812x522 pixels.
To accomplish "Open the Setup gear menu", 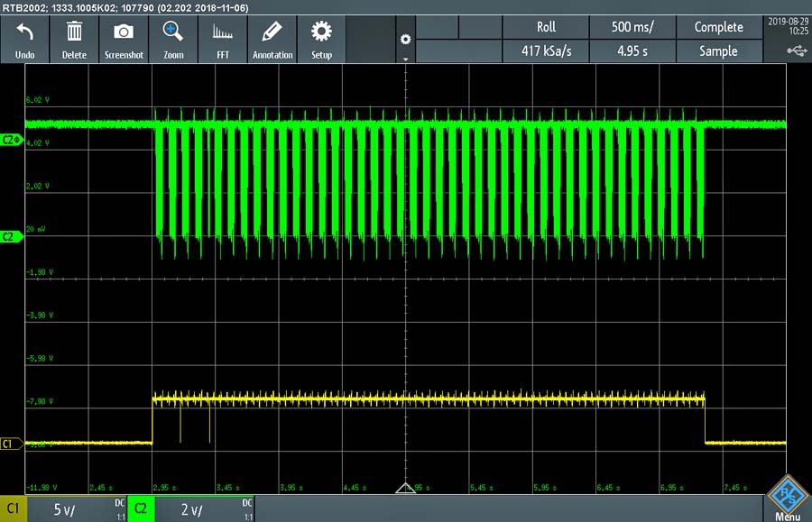I will click(321, 32).
